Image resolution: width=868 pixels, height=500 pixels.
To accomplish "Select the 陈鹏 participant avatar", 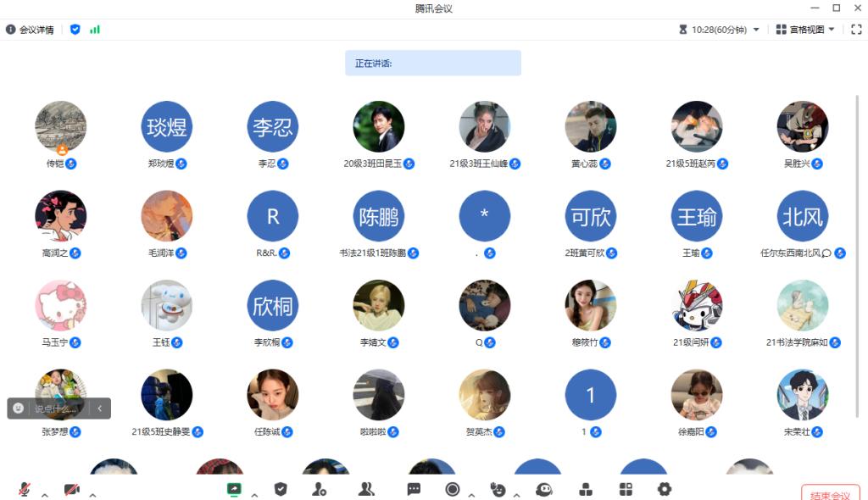I will click(379, 216).
